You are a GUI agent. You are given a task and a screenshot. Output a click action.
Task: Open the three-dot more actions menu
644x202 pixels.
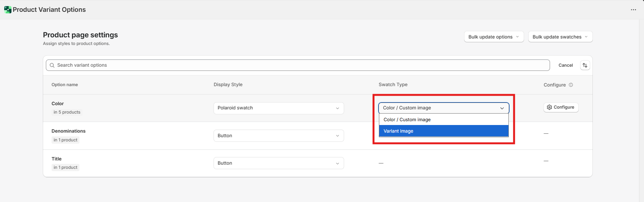click(633, 10)
